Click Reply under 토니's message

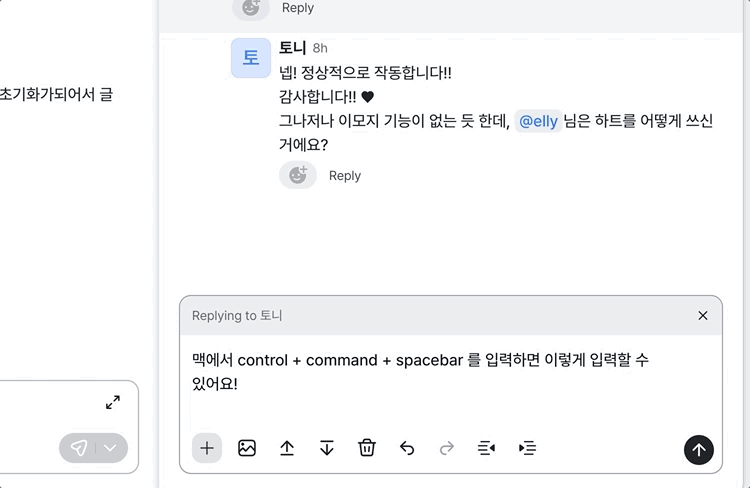tap(345, 175)
